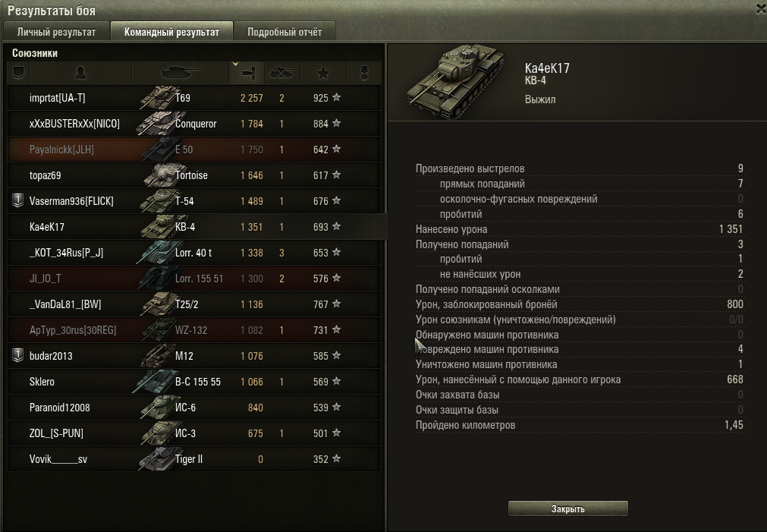Sort allies by player name silhouette icon

coord(80,74)
